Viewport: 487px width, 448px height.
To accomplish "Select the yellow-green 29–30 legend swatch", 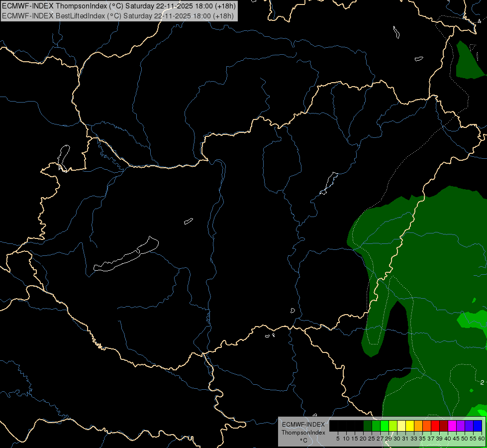I will tap(393, 426).
